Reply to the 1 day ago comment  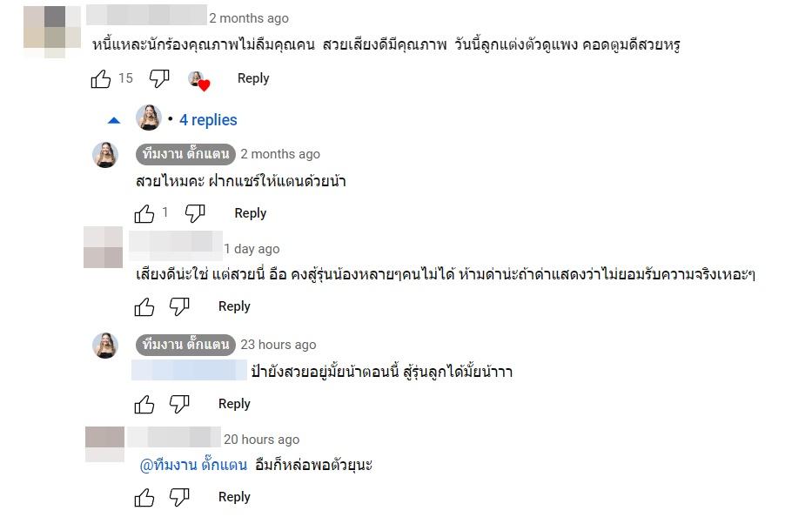pos(234,306)
